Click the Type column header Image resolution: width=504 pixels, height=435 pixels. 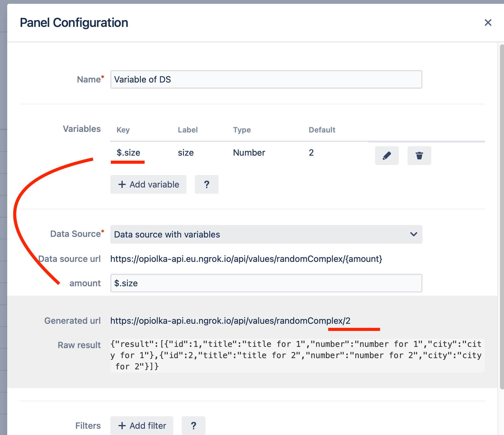pyautogui.click(x=242, y=130)
